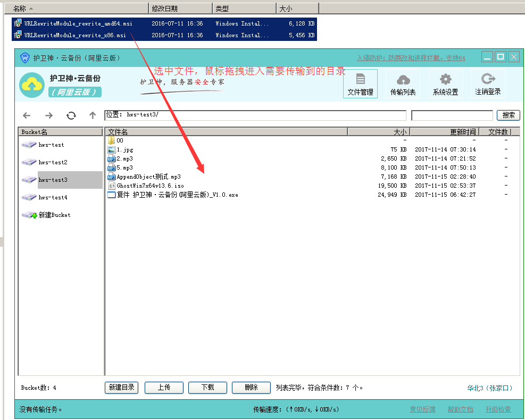Image resolution: width=525 pixels, height=420 pixels.
Task: Click the 下载 download button
Action: click(x=207, y=388)
